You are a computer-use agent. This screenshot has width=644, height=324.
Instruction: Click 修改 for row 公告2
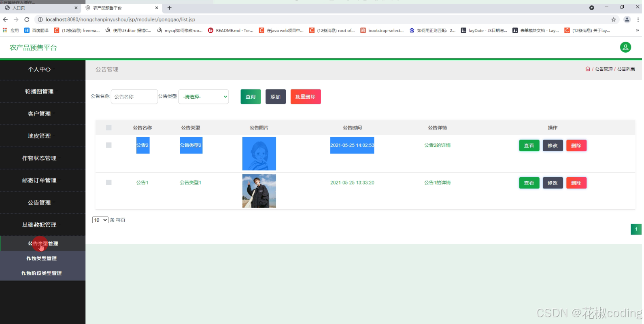click(x=553, y=146)
